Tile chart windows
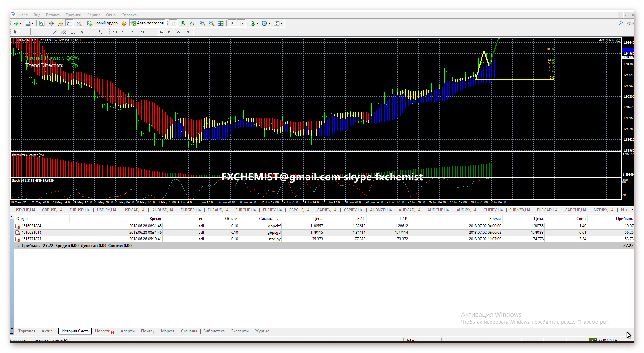 [221, 23]
